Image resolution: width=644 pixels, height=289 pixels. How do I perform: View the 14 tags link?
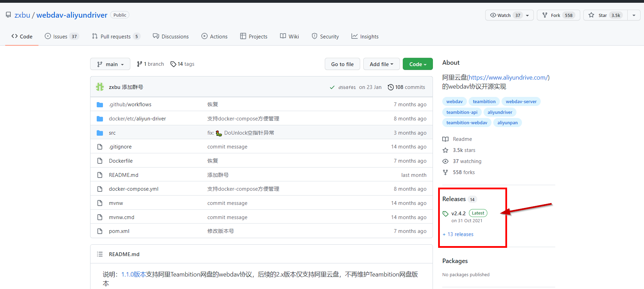tap(182, 64)
